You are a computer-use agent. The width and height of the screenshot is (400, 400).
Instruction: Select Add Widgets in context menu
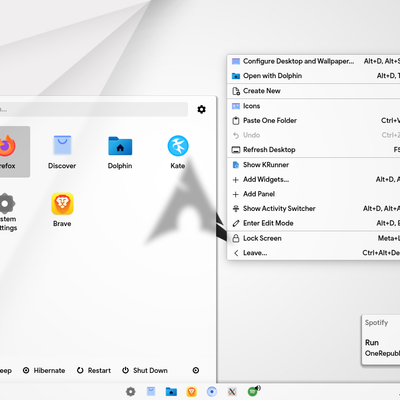[313, 180]
